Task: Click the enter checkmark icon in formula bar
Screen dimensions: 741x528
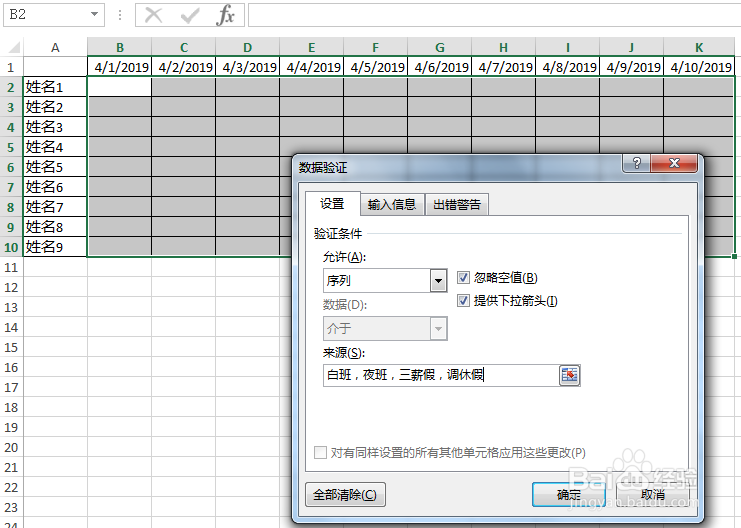Action: (x=190, y=16)
